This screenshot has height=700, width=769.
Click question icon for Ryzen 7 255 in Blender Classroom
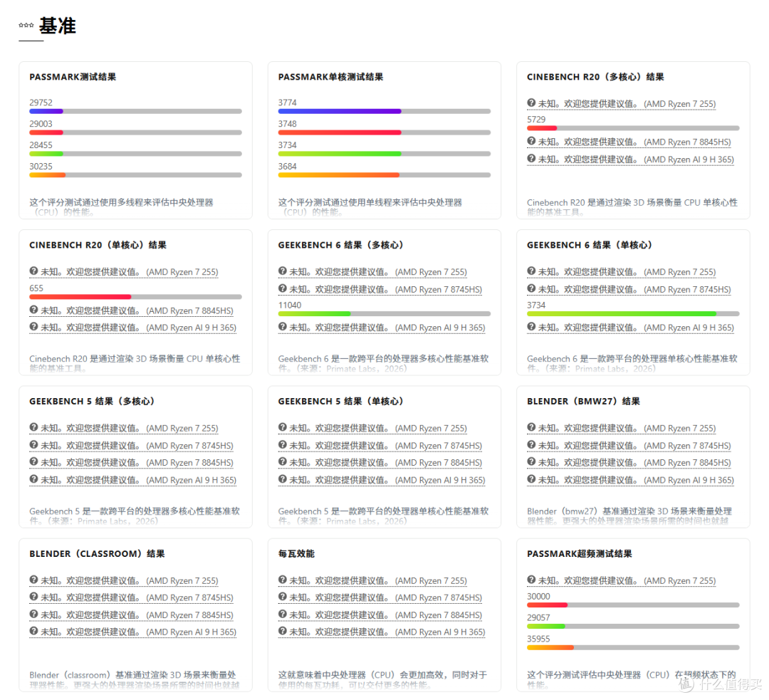[x=33, y=580]
